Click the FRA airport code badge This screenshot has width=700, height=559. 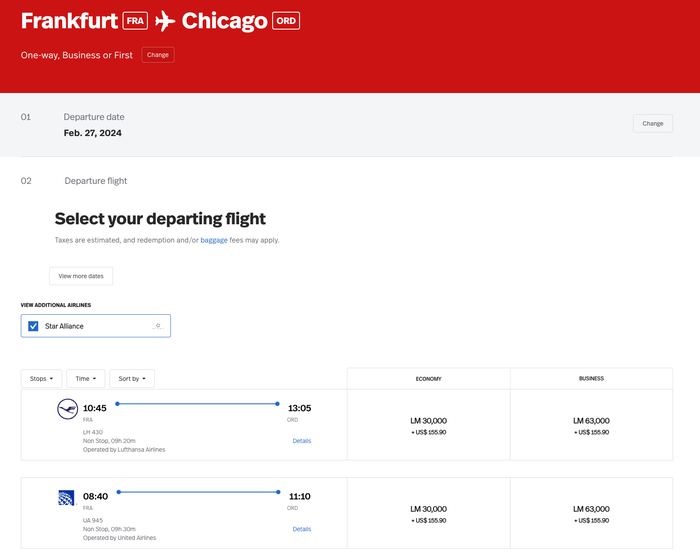click(x=135, y=21)
